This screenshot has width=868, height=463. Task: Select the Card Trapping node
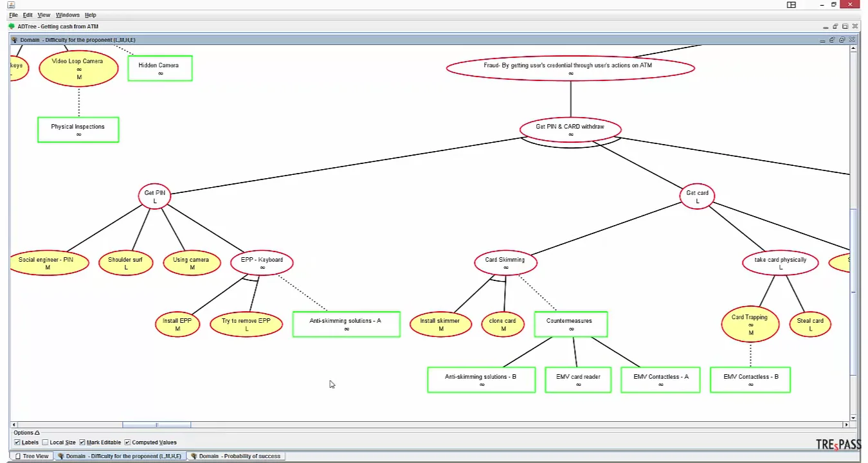click(750, 324)
